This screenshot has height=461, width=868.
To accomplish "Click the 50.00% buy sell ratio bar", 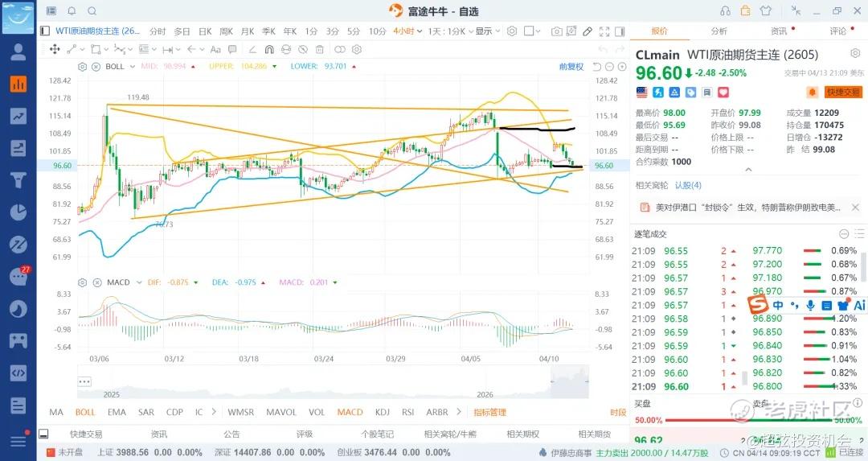I will [x=748, y=420].
